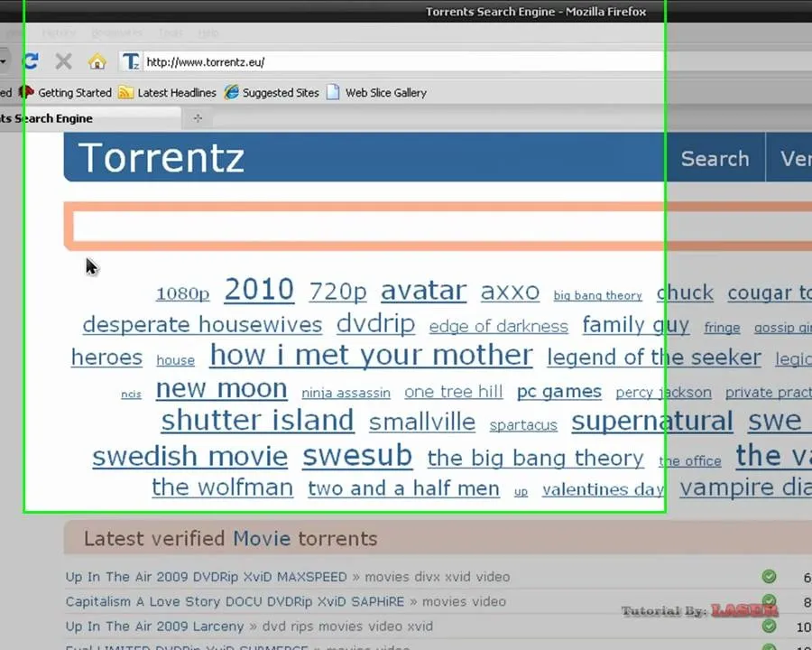Open legend of the seeker tag

(x=654, y=357)
